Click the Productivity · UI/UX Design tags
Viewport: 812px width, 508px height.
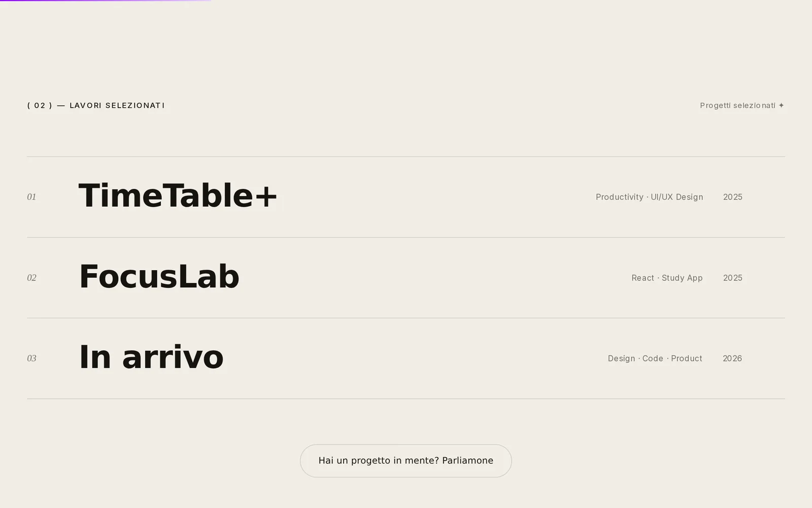[x=650, y=197]
